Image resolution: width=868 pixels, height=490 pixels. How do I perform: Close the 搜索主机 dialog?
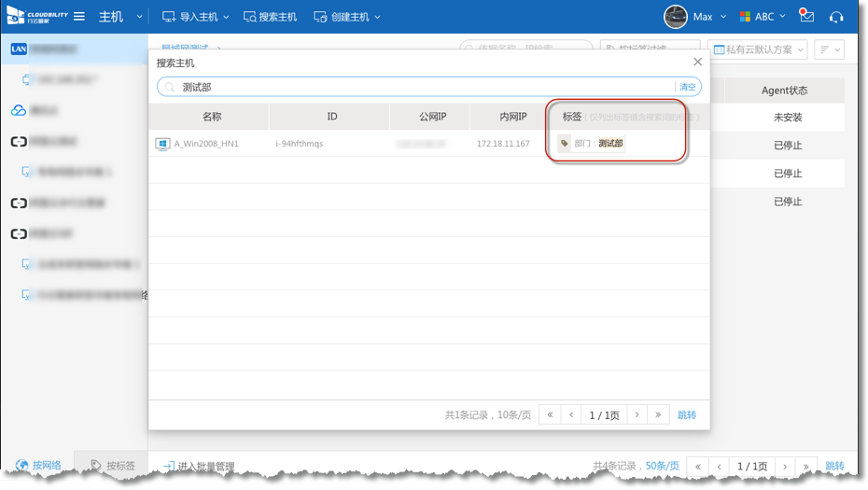pyautogui.click(x=697, y=63)
